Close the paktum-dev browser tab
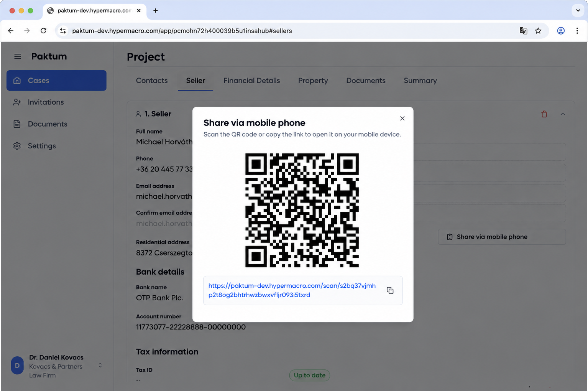Viewport: 588px width, 392px height. 139,11
